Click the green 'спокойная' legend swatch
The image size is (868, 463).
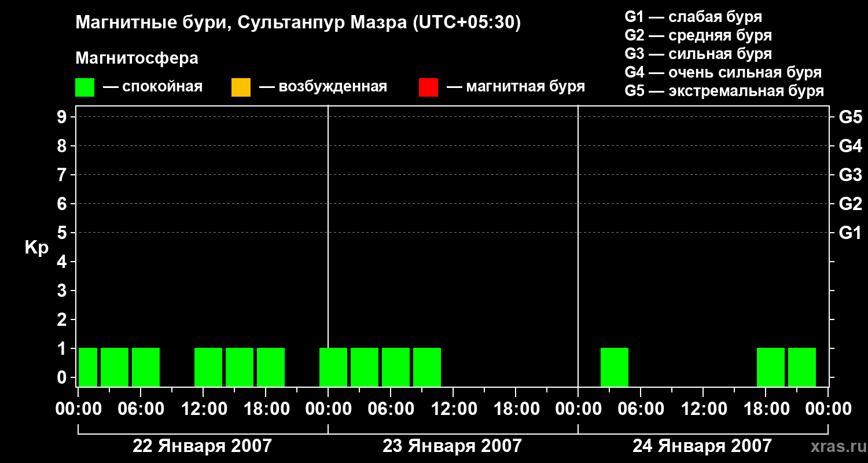click(84, 87)
